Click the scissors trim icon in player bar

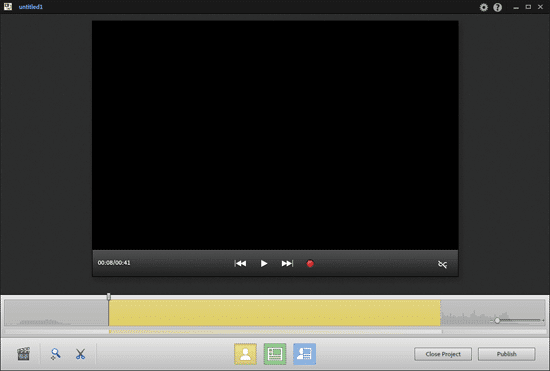442,264
